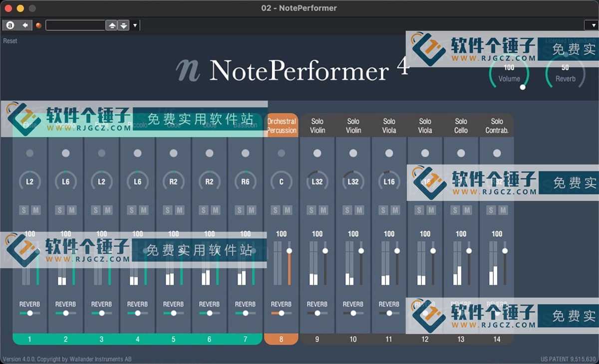The height and width of the screenshot is (364, 599).
Task: Click channel 8 orange REVERB slider
Action: [282, 313]
